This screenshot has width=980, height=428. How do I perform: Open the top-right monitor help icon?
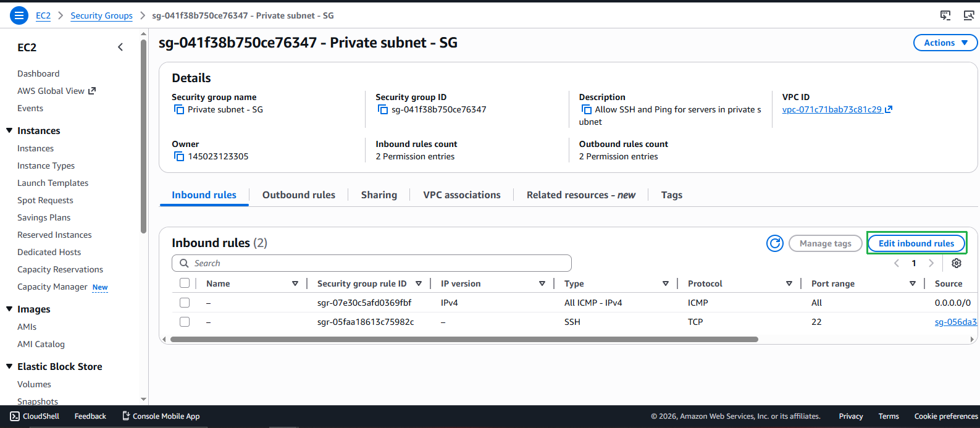pos(969,15)
